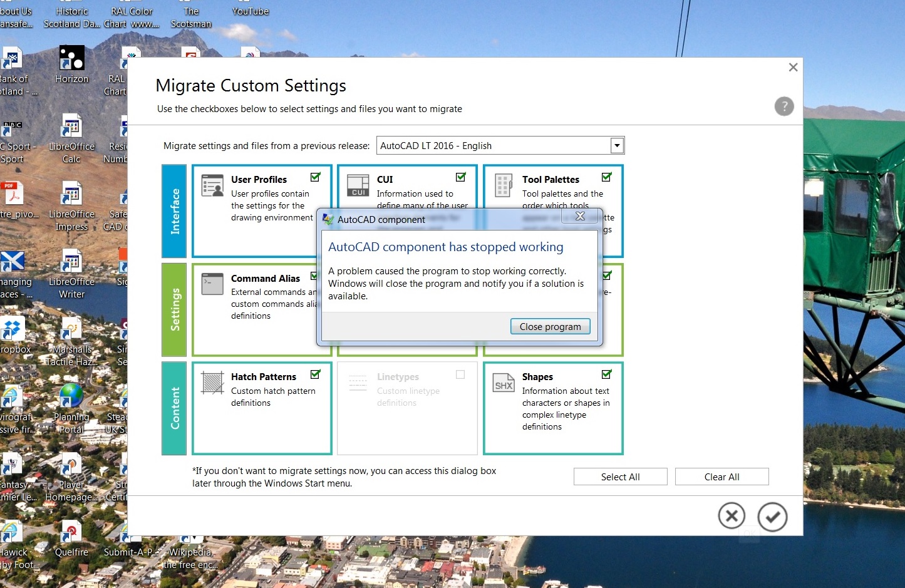Click Close program in the error dialog
This screenshot has width=905, height=588.
tap(550, 326)
